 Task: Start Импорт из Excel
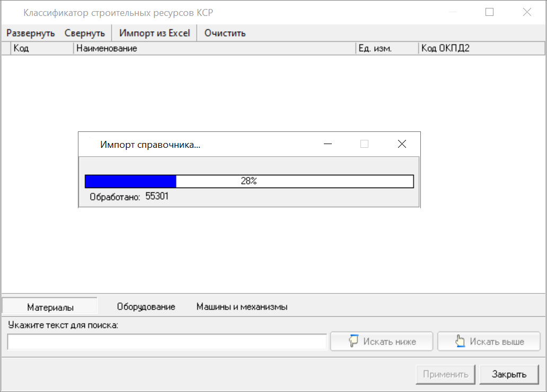154,33
